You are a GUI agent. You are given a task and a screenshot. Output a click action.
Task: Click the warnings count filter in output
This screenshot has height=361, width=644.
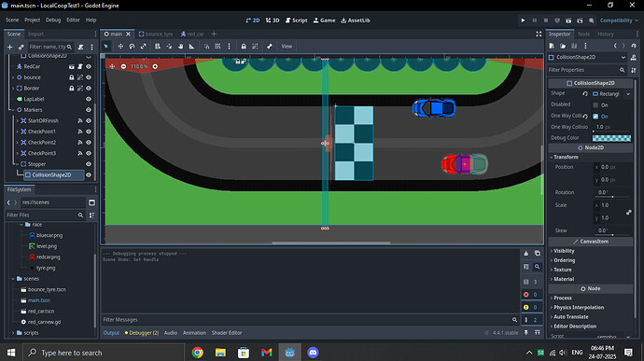(530, 307)
